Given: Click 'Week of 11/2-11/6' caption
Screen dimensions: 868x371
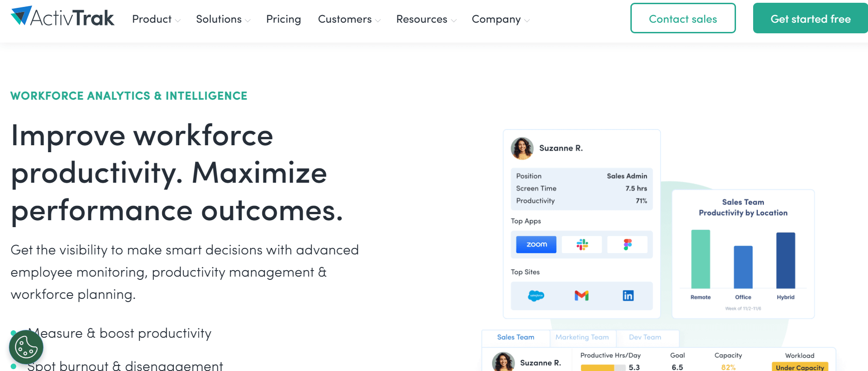Looking at the screenshot, I should (743, 309).
